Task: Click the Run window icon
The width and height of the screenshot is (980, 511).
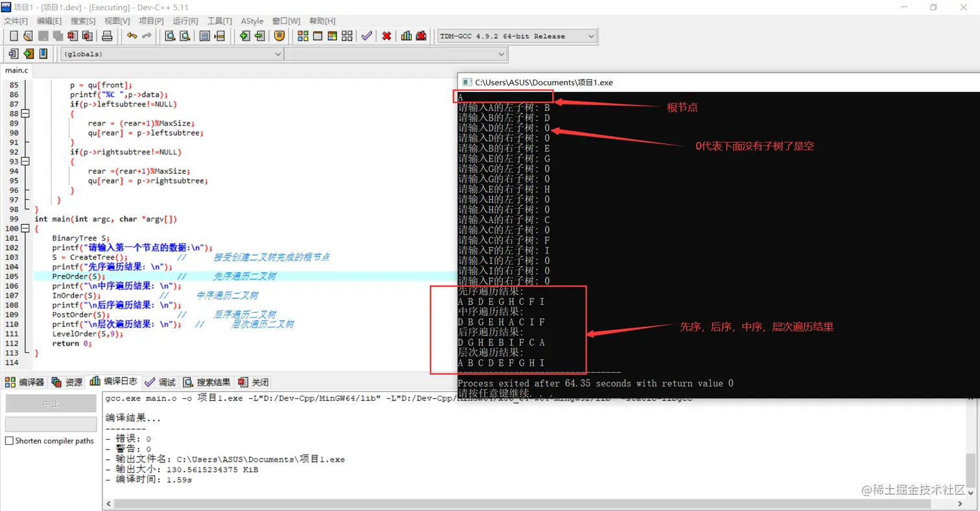Action: pyautogui.click(x=318, y=36)
